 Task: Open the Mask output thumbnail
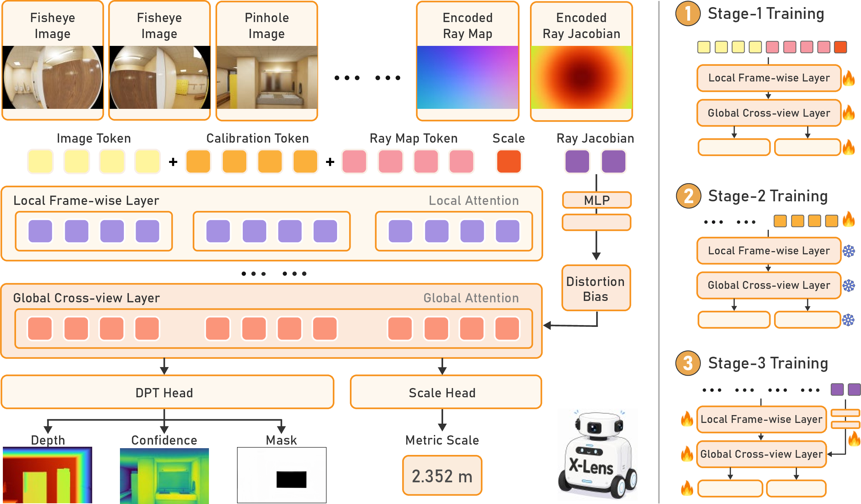[x=282, y=475]
